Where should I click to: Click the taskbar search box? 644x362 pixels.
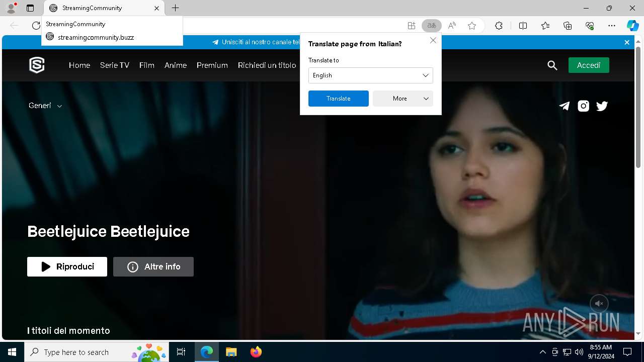click(97, 352)
